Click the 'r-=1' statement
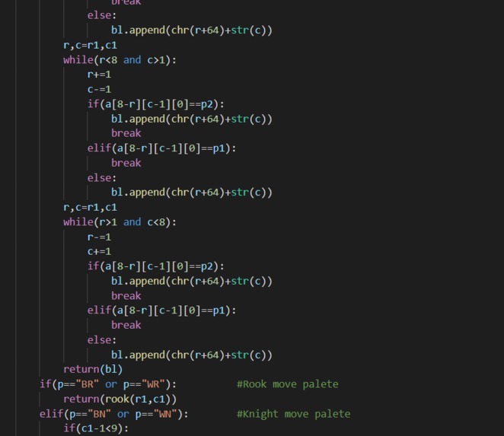 click(99, 237)
